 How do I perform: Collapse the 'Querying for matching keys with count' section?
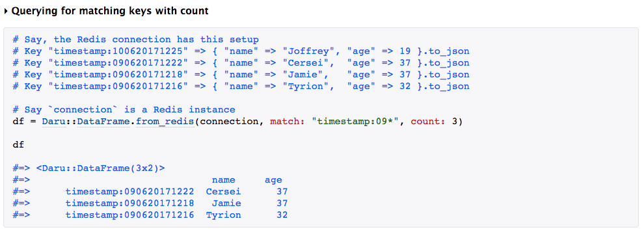coord(6,12)
